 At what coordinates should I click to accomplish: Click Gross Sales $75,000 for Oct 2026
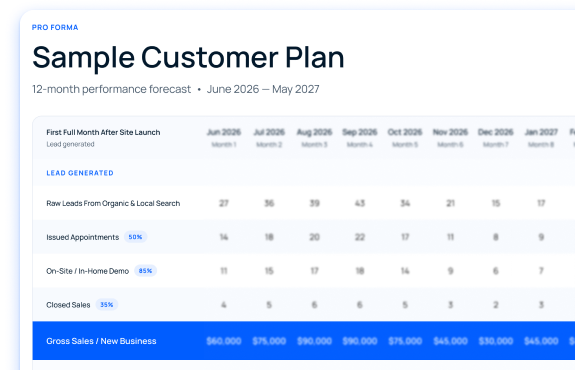coord(405,341)
